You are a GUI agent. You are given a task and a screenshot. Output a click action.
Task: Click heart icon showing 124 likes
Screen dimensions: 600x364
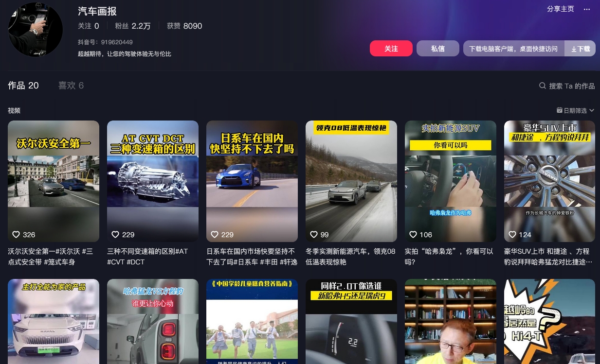click(512, 235)
